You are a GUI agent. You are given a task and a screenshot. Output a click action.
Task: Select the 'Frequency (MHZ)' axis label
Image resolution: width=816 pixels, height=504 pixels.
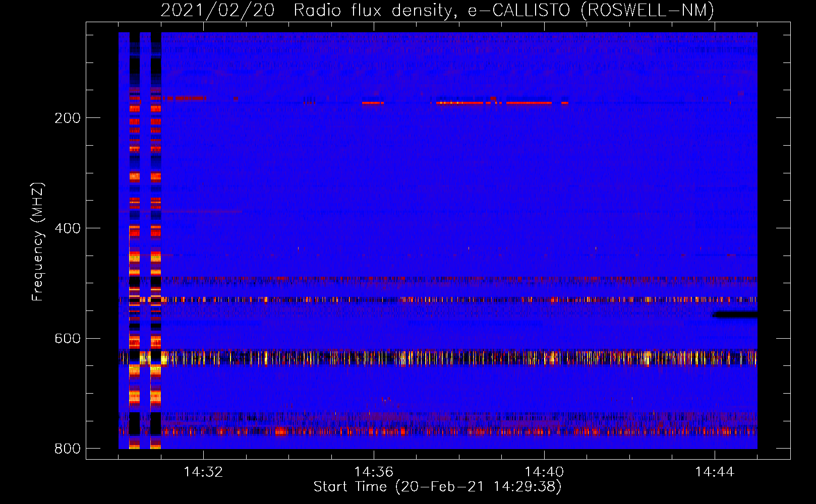[37, 242]
